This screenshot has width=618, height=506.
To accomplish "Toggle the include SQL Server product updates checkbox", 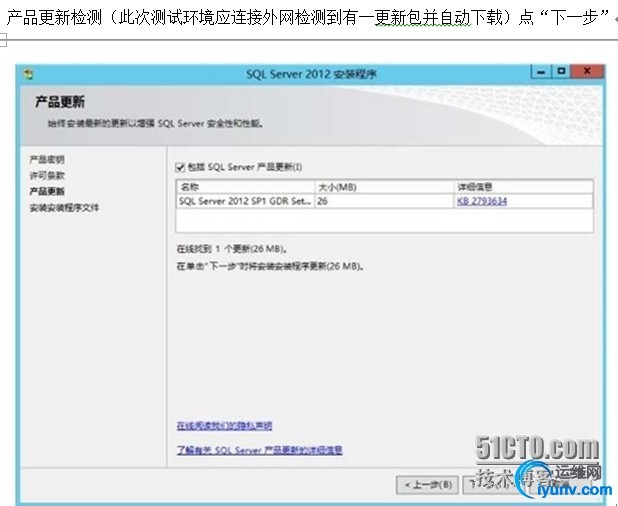I will pos(180,167).
